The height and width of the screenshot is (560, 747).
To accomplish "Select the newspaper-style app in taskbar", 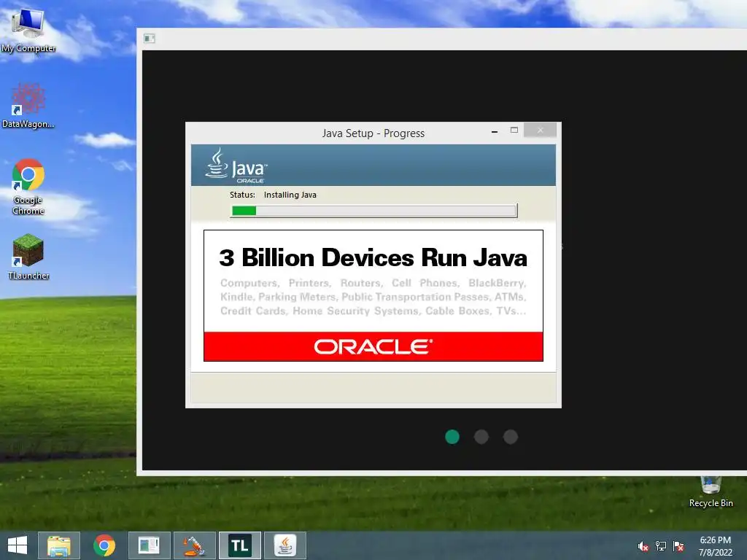I will [149, 545].
